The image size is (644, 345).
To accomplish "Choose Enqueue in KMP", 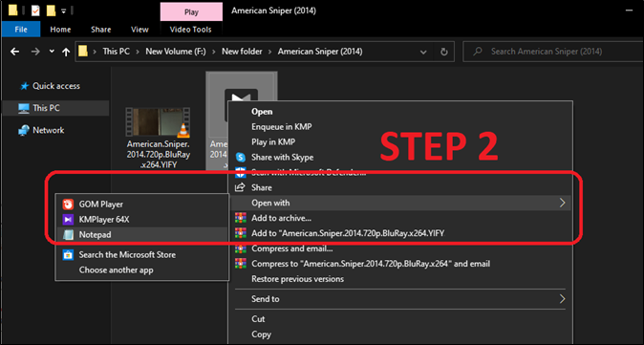I will (281, 127).
